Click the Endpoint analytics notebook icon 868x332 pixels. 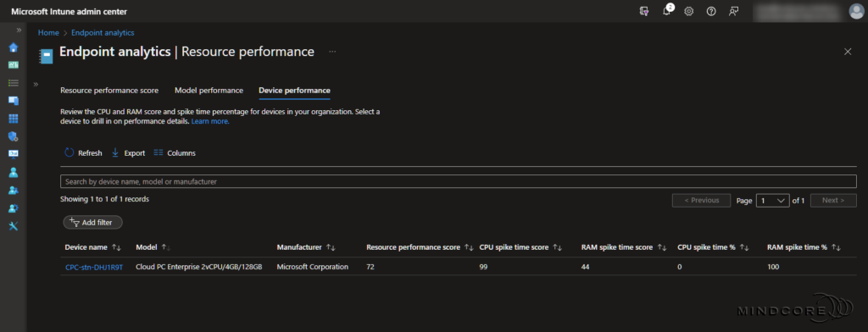(47, 56)
